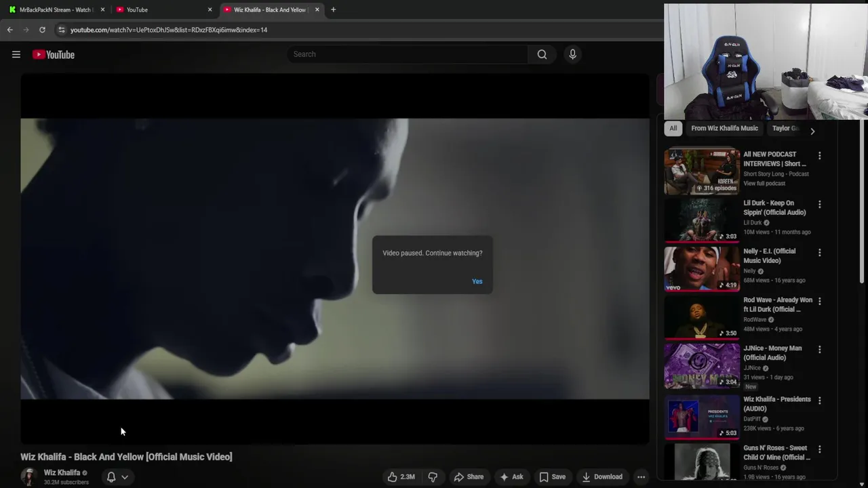Start voice search with the microphone icon
The width and height of the screenshot is (868, 488).
(572, 54)
